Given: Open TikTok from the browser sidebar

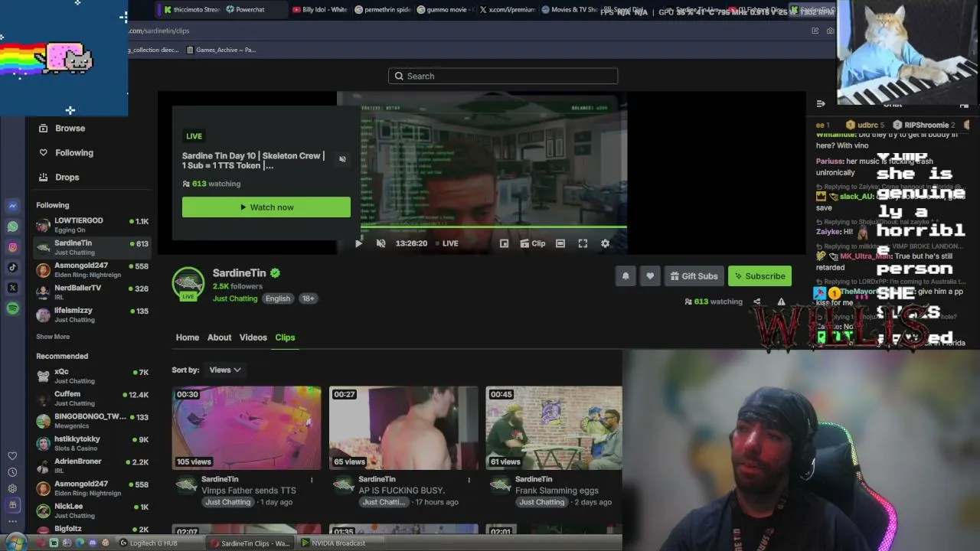Looking at the screenshot, I should (13, 268).
